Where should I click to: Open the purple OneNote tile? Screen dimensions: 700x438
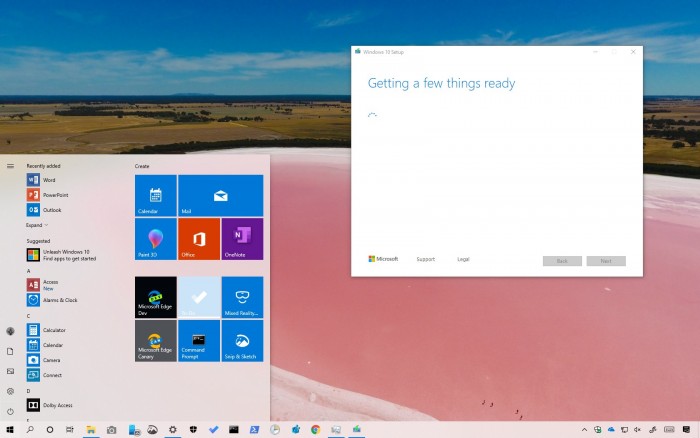pos(242,239)
